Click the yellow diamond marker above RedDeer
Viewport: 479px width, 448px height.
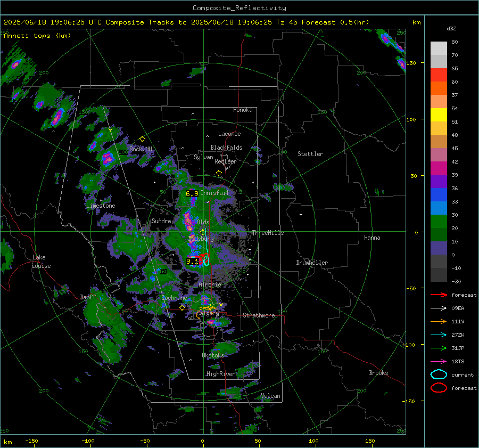(x=219, y=173)
